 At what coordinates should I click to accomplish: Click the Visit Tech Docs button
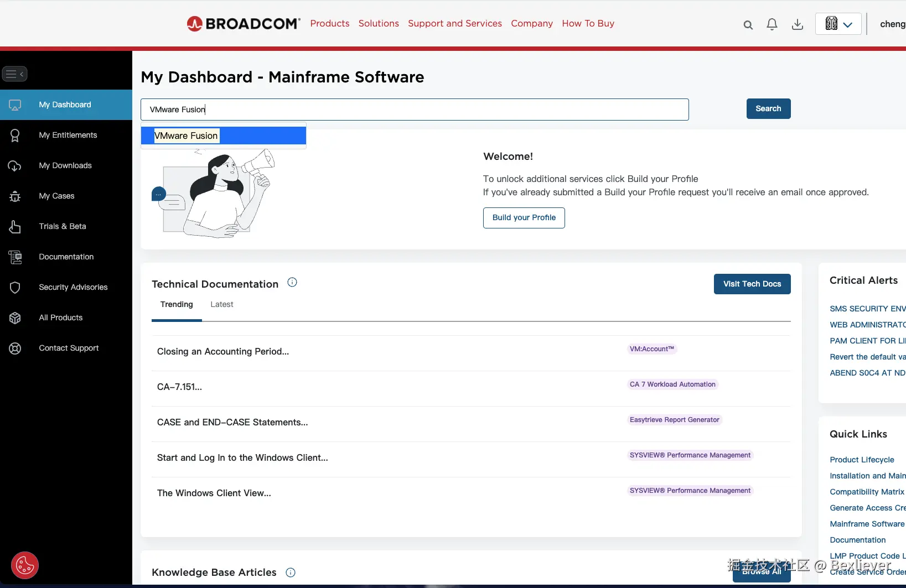click(x=752, y=284)
